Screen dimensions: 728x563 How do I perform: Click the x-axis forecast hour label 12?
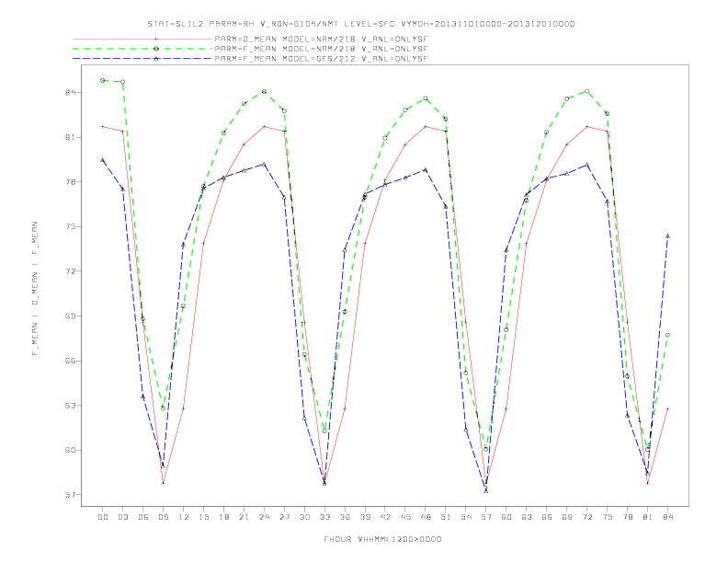click(x=184, y=517)
